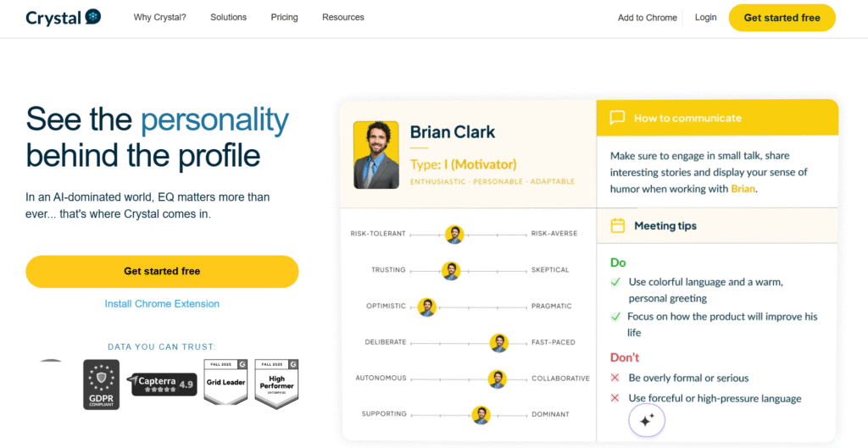Click the Capterra 4.9 rating badge
Image resolution: width=868 pixels, height=448 pixels.
[x=162, y=384]
